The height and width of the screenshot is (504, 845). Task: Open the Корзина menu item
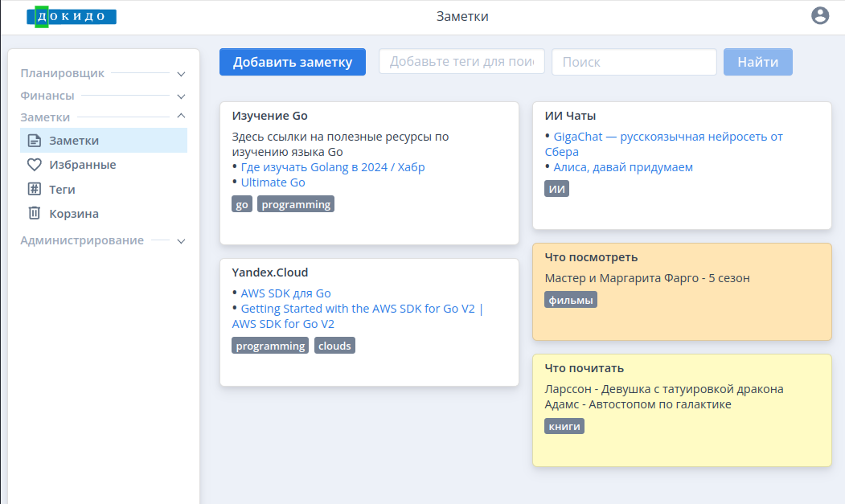pos(104,214)
